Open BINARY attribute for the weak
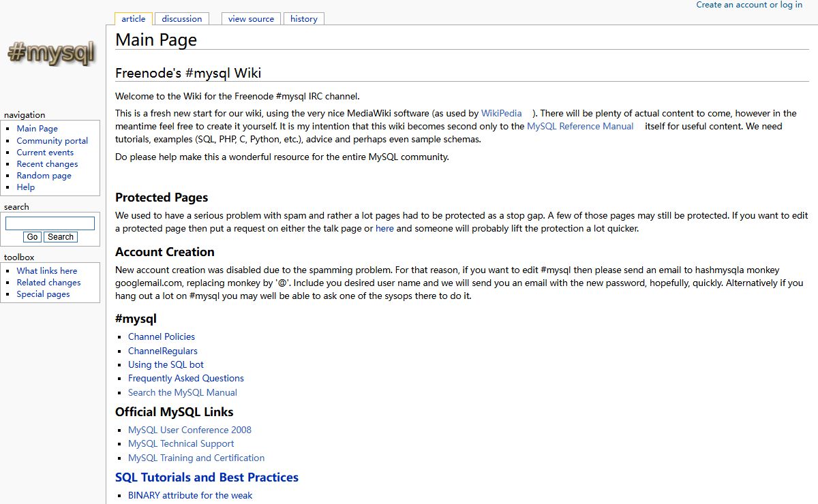 [190, 495]
